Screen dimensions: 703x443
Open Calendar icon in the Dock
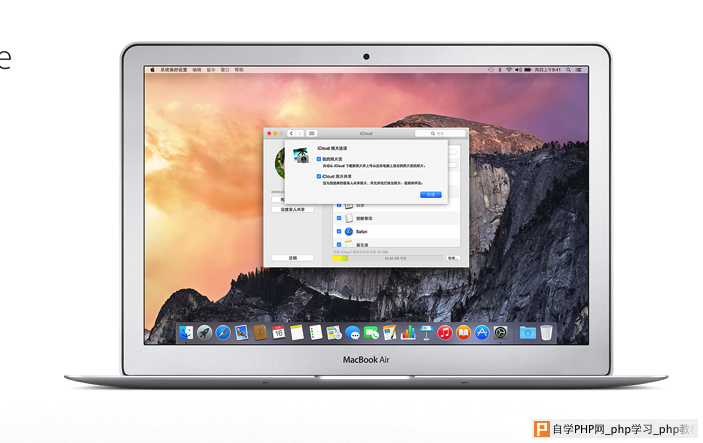[278, 333]
